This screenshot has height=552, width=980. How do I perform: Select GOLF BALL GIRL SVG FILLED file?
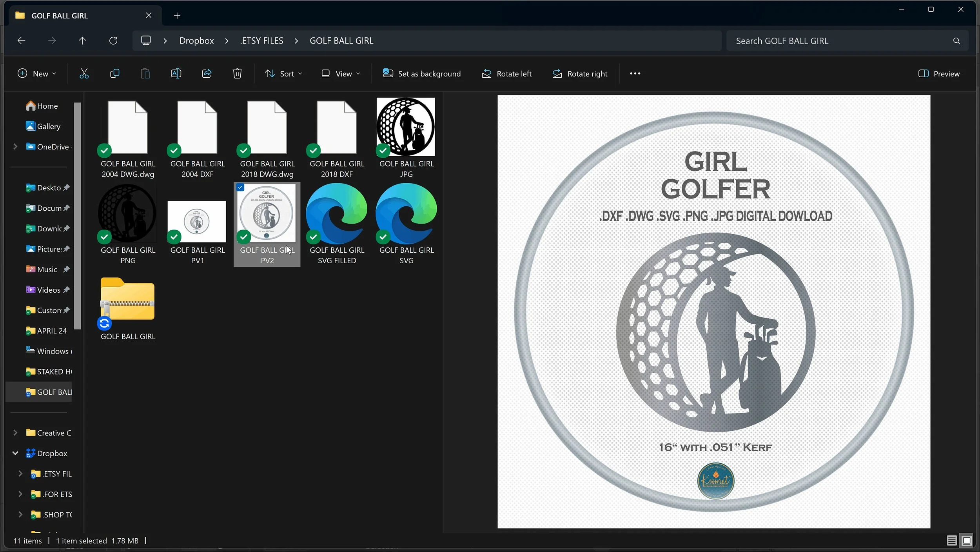[337, 224]
